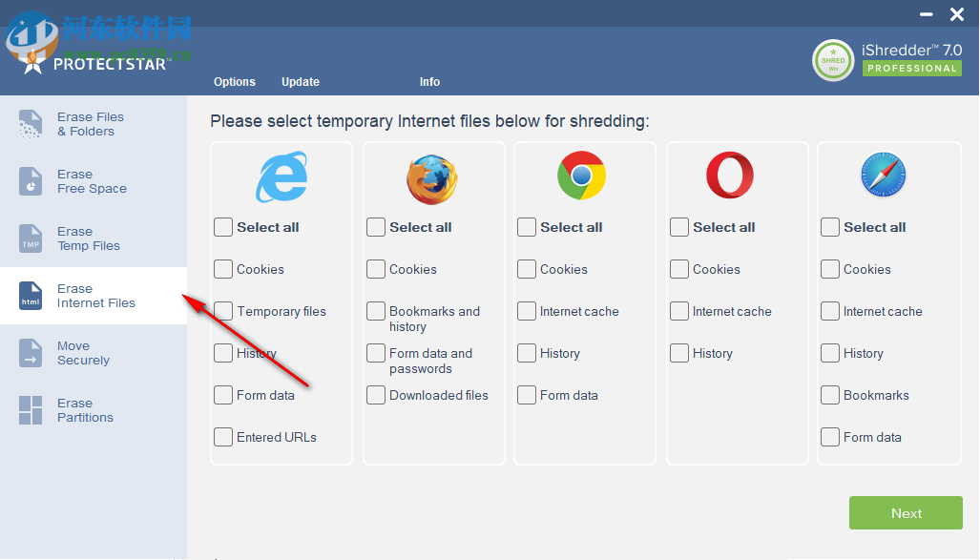Open the Erase Free Space section
This screenshot has height=560, width=980.
click(91, 181)
